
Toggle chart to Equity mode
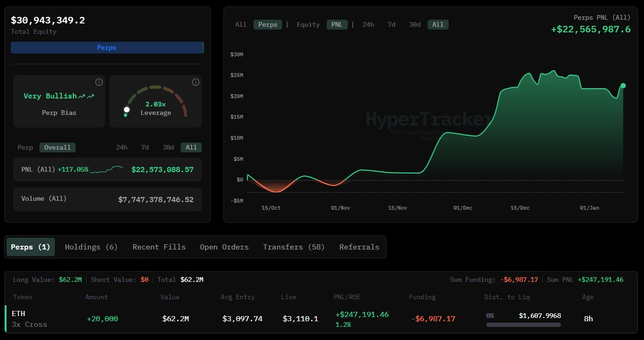pos(308,25)
